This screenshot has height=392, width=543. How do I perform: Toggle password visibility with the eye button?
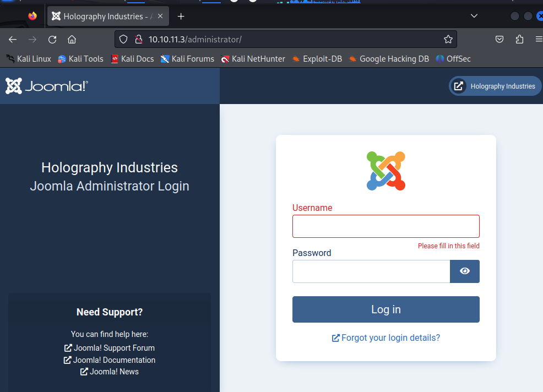tap(465, 271)
